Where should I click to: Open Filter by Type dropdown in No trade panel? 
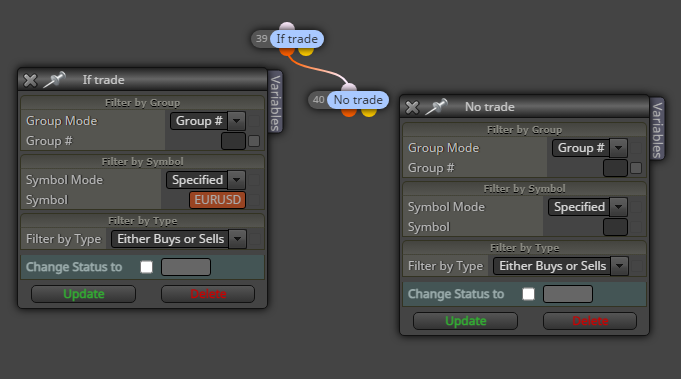coord(561,266)
